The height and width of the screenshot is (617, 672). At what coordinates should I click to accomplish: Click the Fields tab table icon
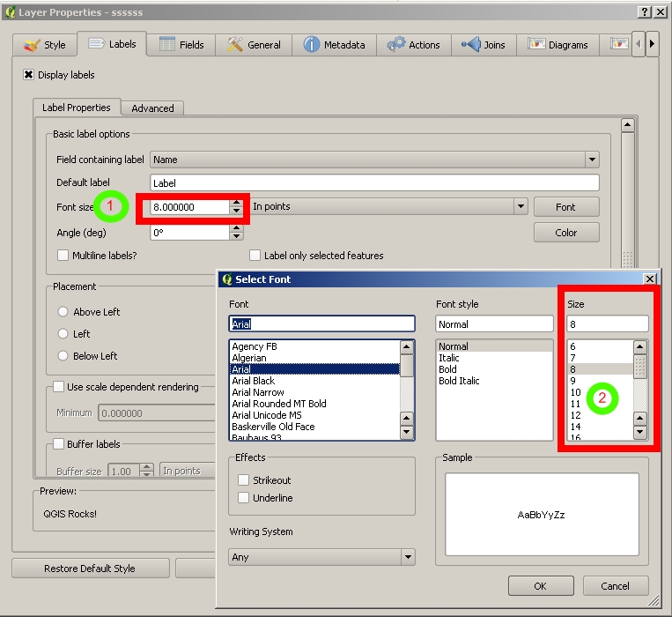(x=166, y=45)
